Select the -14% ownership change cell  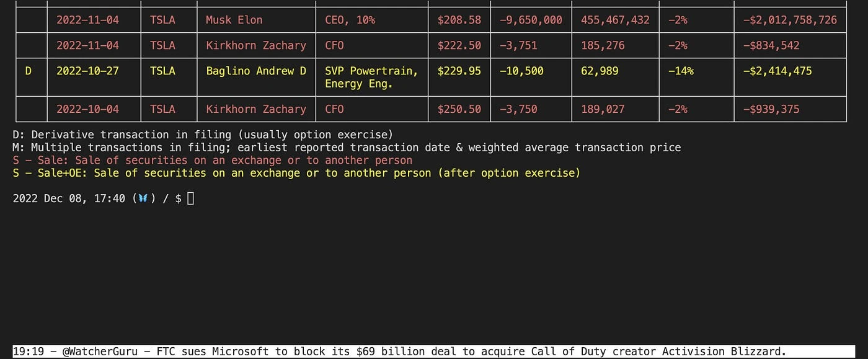coord(681,71)
